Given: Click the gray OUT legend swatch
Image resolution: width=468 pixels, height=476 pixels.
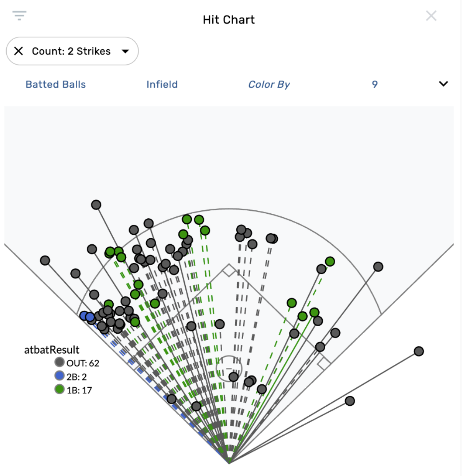Looking at the screenshot, I should point(59,362).
